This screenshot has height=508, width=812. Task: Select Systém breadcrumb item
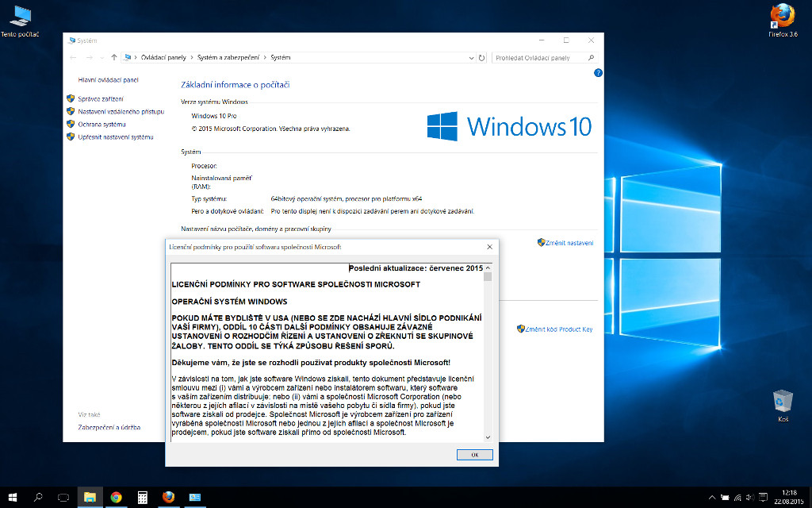280,57
